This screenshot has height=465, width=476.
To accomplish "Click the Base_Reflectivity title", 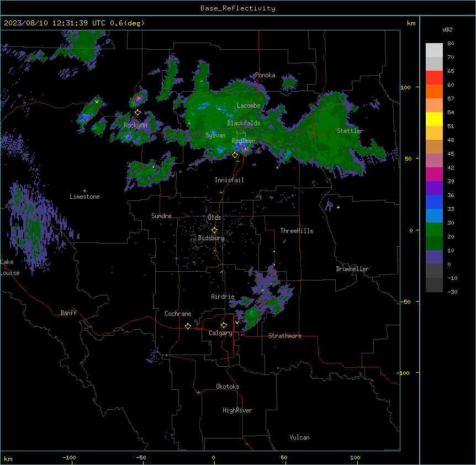I will click(x=238, y=8).
